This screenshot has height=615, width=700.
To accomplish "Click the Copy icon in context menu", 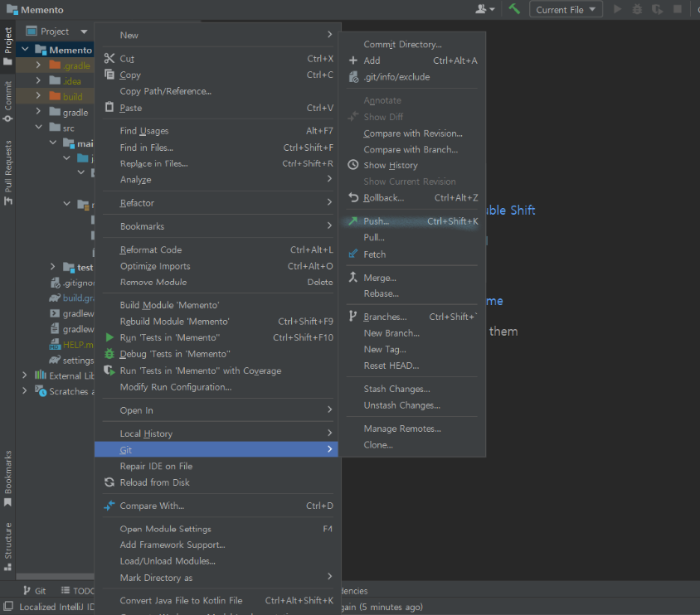I will tap(109, 74).
